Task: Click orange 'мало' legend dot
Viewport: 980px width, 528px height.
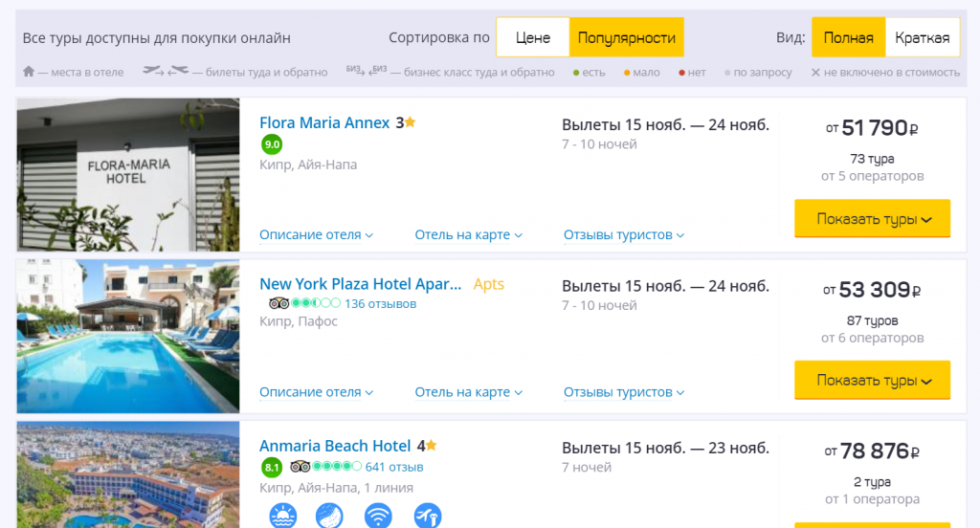Action: click(x=627, y=73)
